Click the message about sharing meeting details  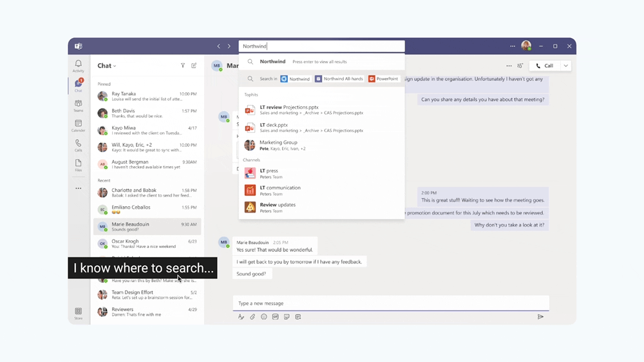(482, 99)
